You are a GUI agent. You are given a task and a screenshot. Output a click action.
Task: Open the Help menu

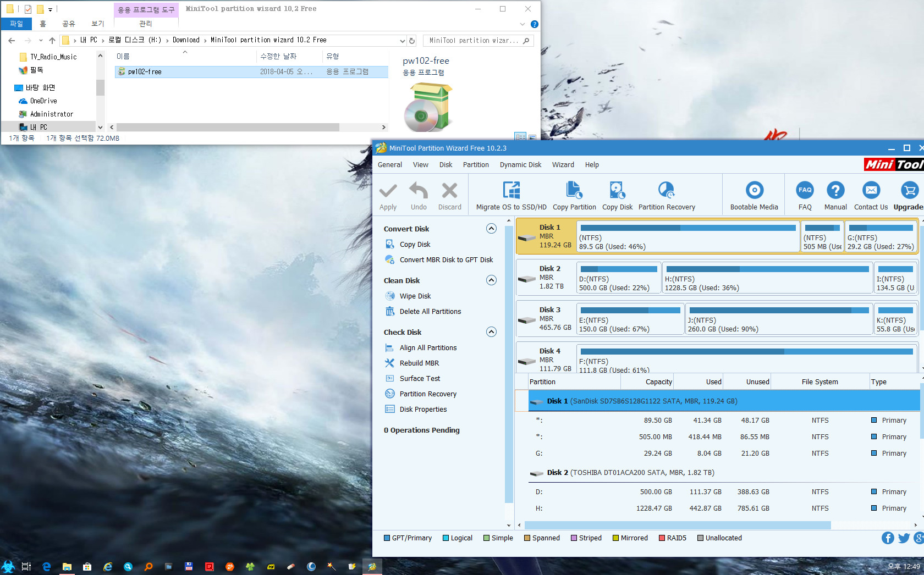coord(592,165)
